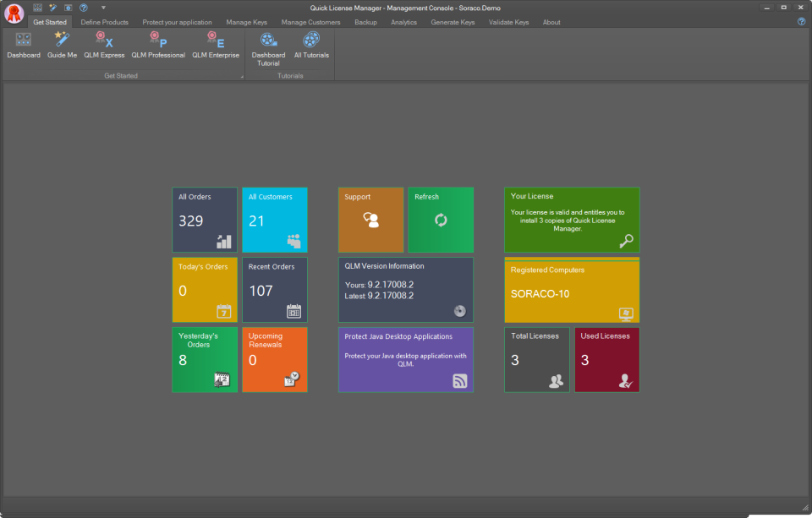Image resolution: width=812 pixels, height=518 pixels.
Task: Select the Get Started tab
Action: coord(50,22)
